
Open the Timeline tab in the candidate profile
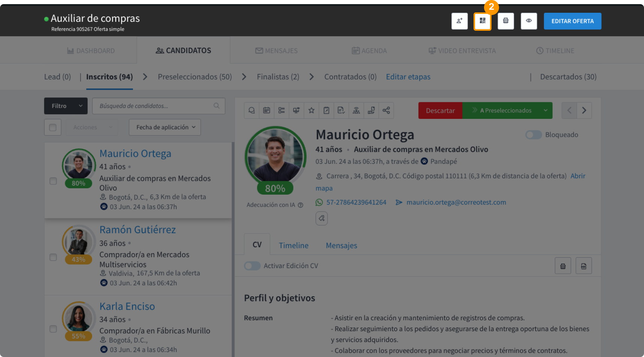pyautogui.click(x=294, y=245)
